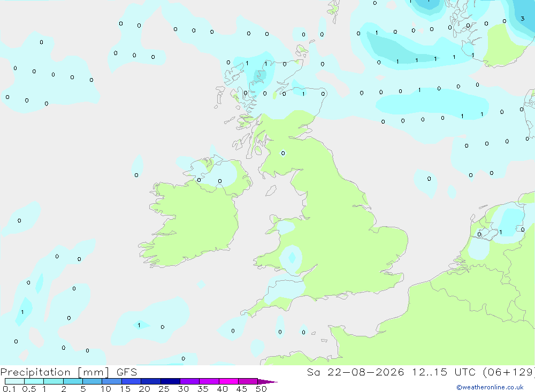Click the 'Sa 22-08-2026' date text
This screenshot has height=392, width=535.
[355, 372]
